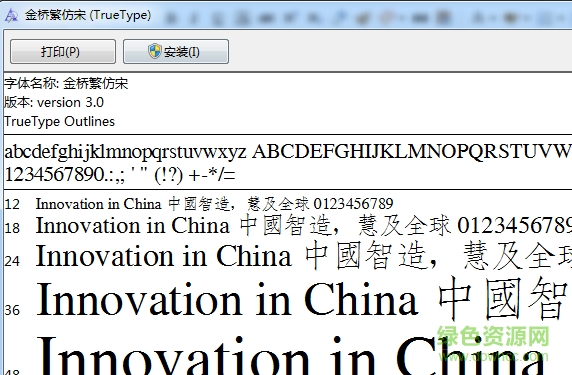The width and height of the screenshot is (572, 375).
Task: Click the size label 24
Action: click(x=12, y=261)
